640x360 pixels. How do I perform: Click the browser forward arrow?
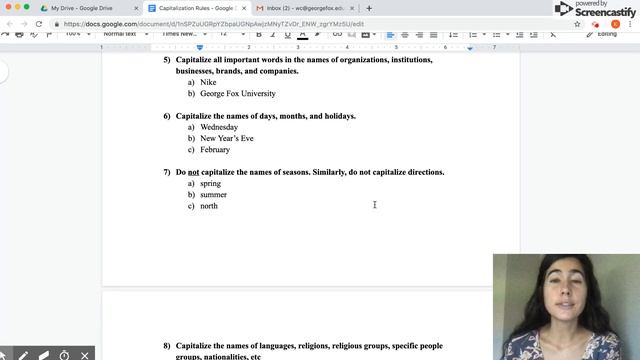click(x=24, y=24)
